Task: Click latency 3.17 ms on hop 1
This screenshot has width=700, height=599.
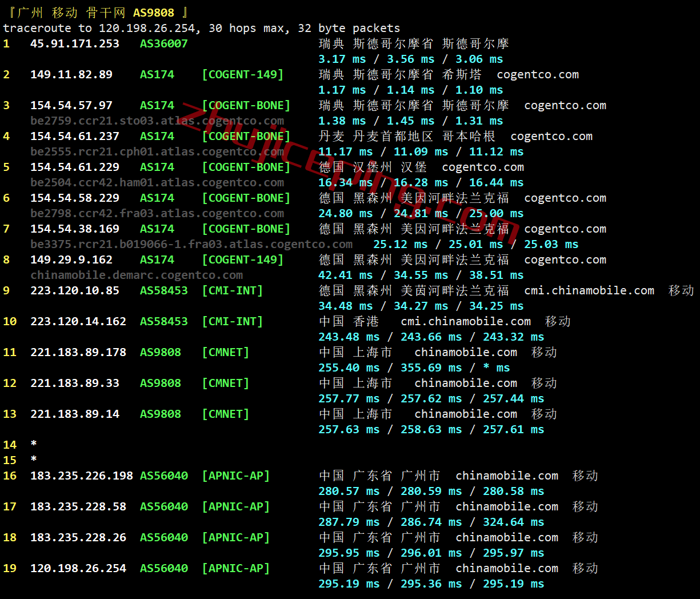Action: (342, 59)
